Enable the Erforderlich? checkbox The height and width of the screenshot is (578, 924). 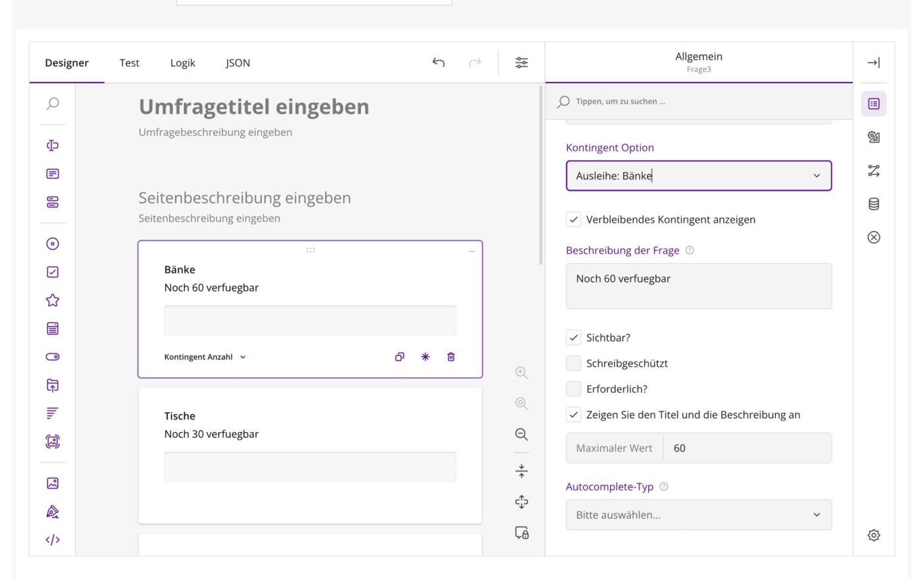(x=574, y=389)
